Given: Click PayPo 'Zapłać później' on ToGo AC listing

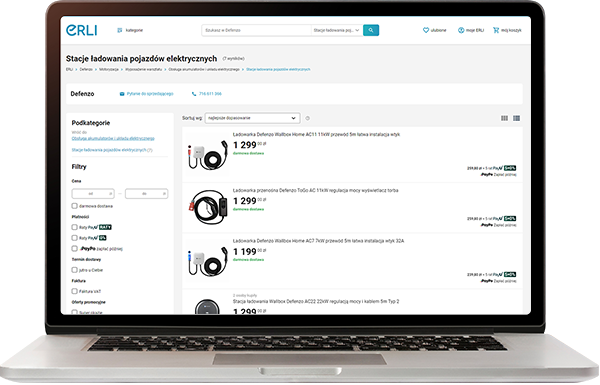Looking at the screenshot, I should coord(498,225).
